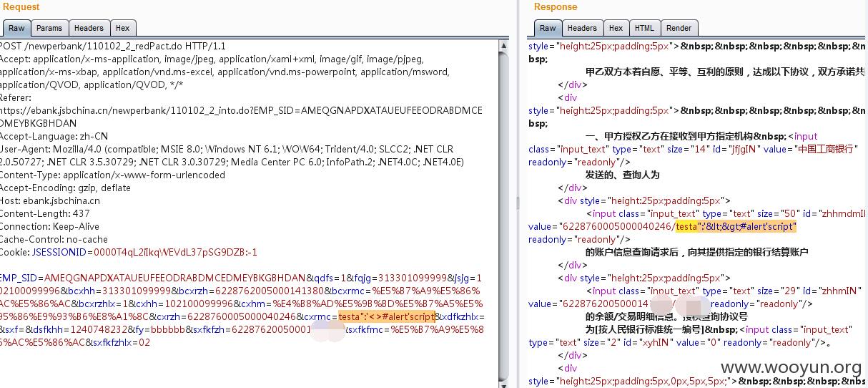Open the Params tab in Request panel
Image resolution: width=868 pixels, height=388 pixels.
49,28
